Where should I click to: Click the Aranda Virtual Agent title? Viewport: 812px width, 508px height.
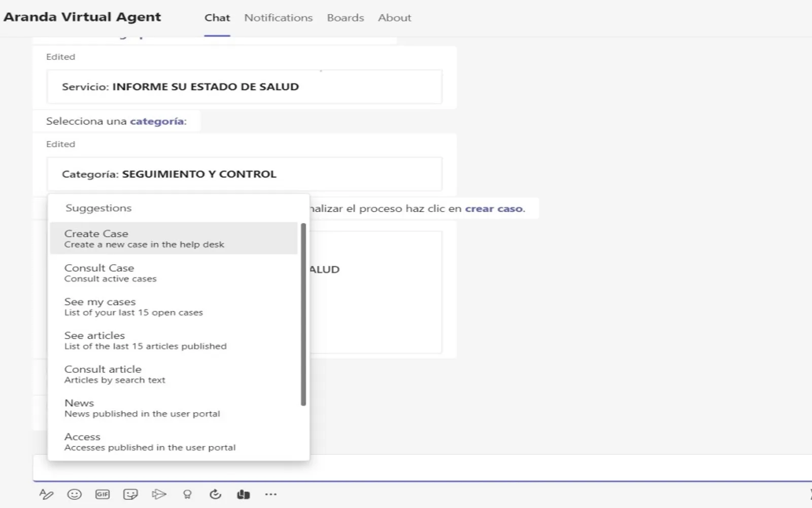point(82,17)
